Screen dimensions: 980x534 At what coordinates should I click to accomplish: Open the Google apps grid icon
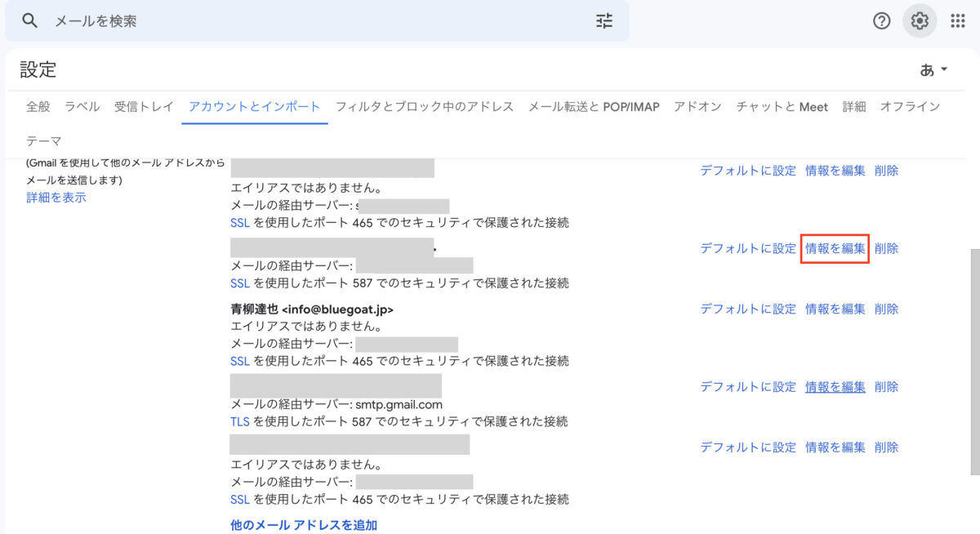[958, 21]
